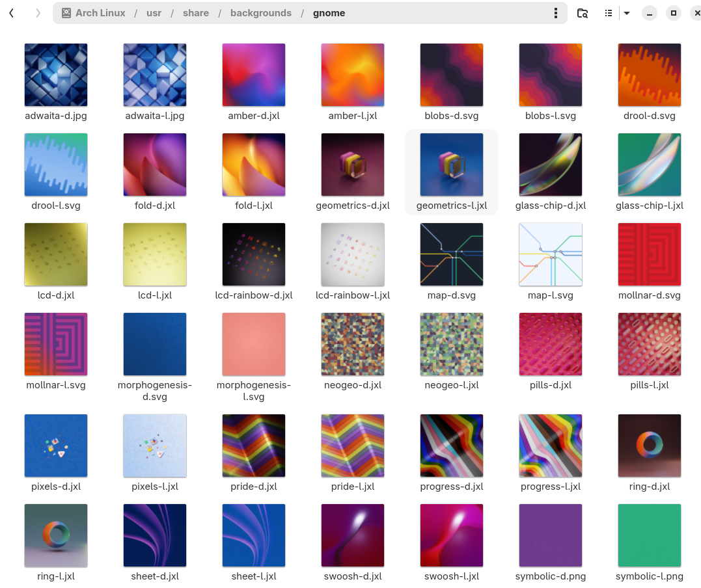Expand the view options dropdown arrow

pyautogui.click(x=627, y=14)
